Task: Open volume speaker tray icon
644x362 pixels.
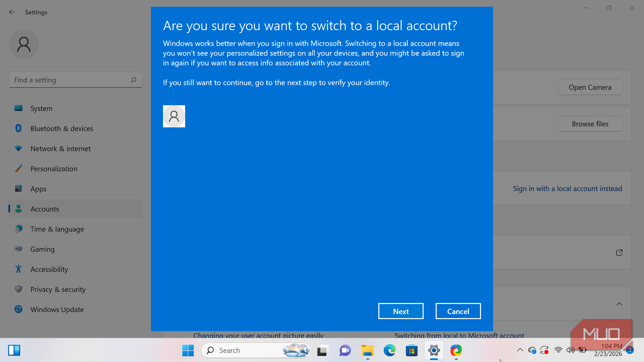Action: click(570, 350)
